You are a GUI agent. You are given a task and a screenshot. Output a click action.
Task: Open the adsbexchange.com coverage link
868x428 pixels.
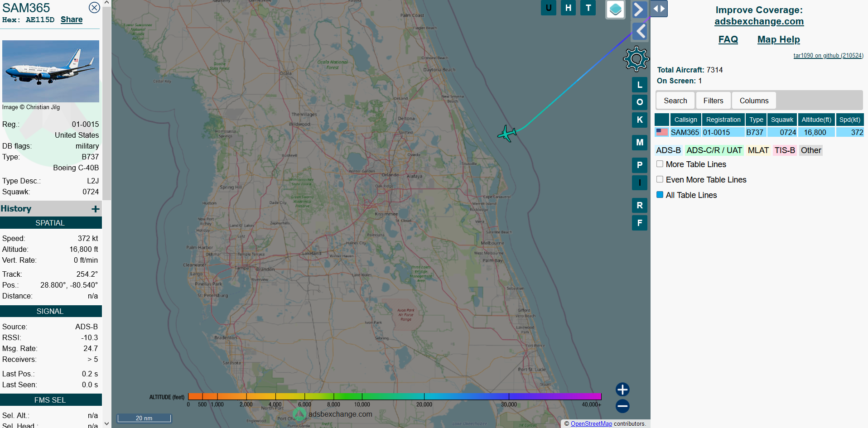[759, 21]
